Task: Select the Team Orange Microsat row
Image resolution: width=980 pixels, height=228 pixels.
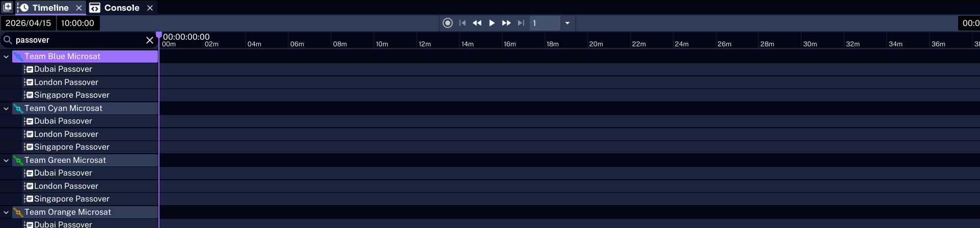Action: coord(85,212)
